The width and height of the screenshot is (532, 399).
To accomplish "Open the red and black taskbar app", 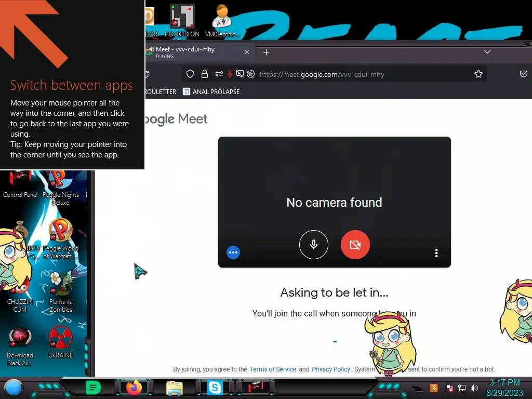I will [255, 388].
